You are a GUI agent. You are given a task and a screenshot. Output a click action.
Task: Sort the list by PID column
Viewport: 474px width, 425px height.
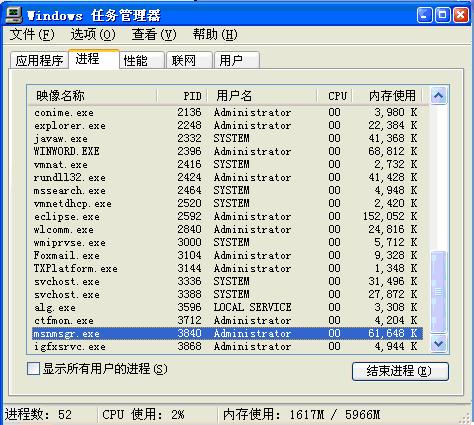pyautogui.click(x=182, y=96)
